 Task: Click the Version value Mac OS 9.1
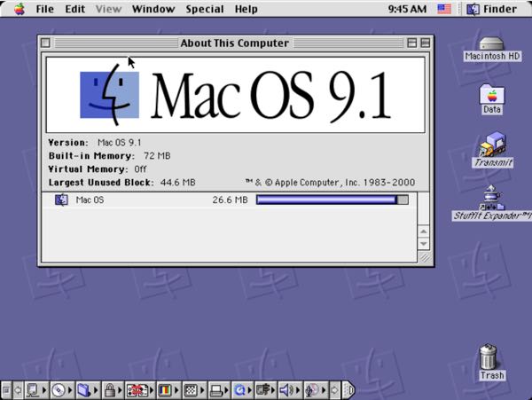pos(119,143)
